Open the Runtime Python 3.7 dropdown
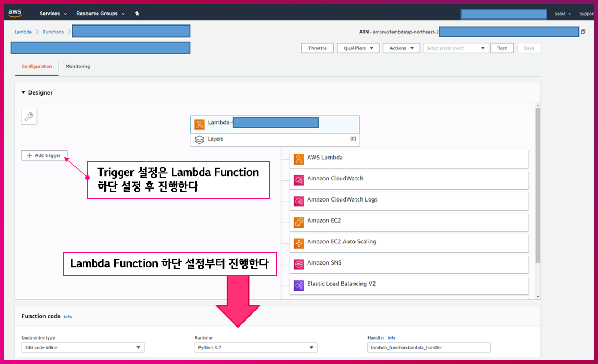598x364 pixels. [256, 348]
